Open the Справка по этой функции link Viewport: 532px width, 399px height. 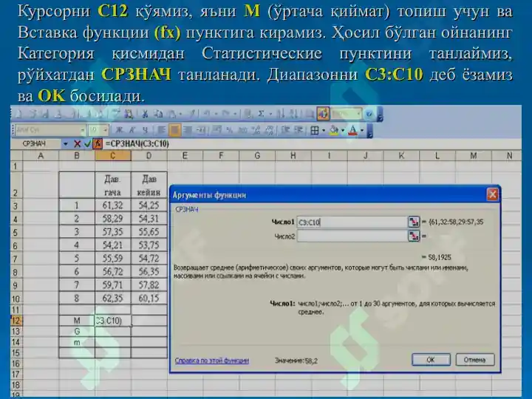point(212,361)
